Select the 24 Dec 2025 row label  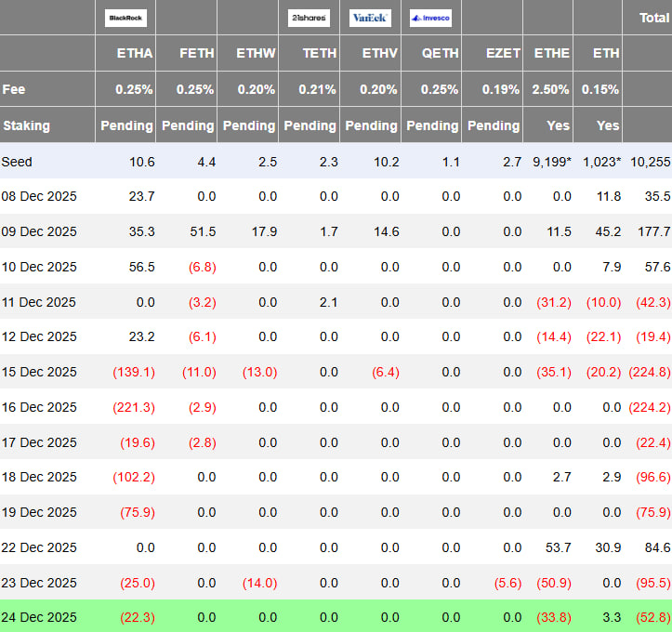pos(40,618)
